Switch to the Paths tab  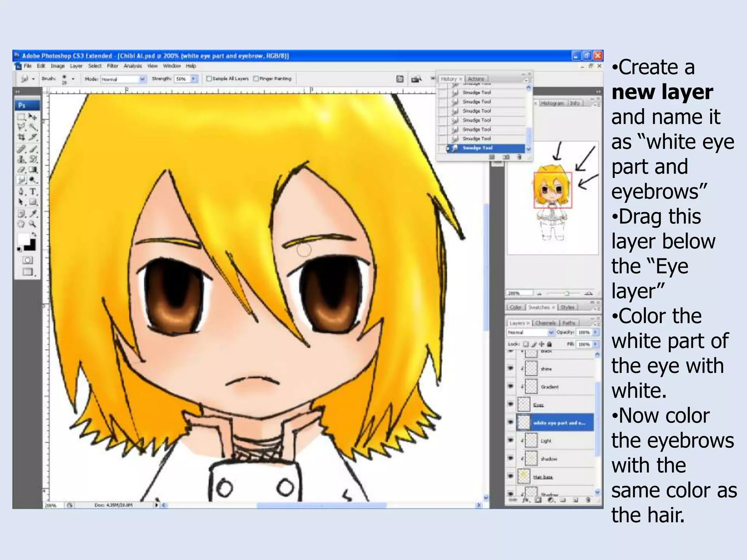[x=569, y=323]
